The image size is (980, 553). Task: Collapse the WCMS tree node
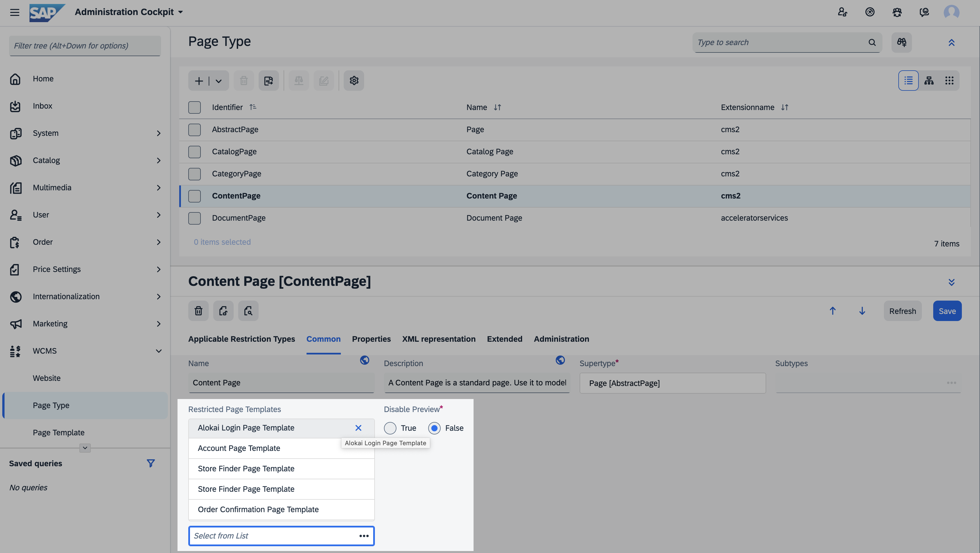pyautogui.click(x=158, y=351)
